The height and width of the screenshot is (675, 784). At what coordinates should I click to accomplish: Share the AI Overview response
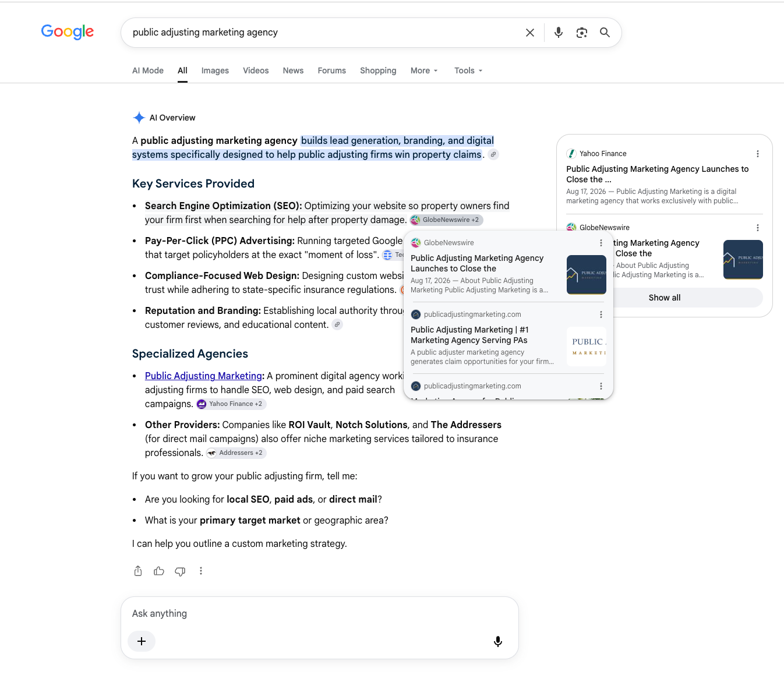click(x=138, y=571)
